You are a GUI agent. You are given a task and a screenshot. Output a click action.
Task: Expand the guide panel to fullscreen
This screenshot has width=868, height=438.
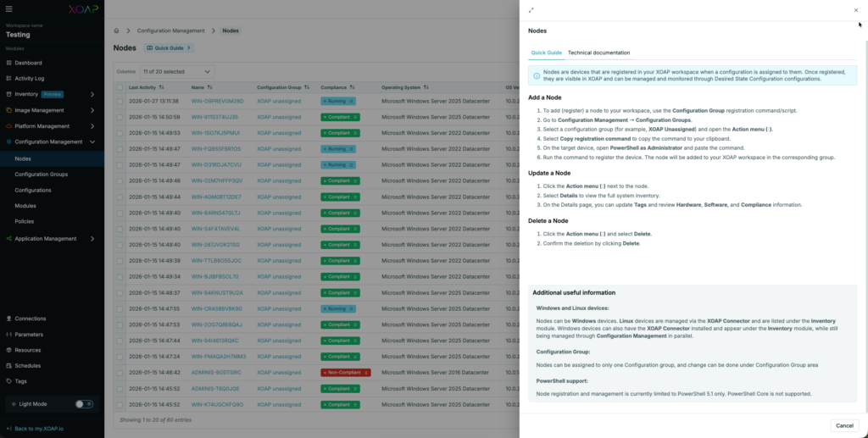click(531, 10)
